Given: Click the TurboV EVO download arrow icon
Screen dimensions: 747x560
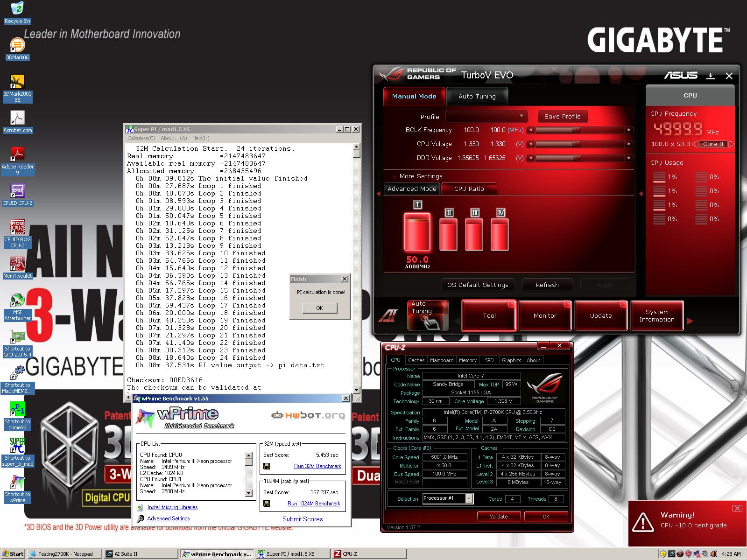Looking at the screenshot, I should [x=710, y=76].
